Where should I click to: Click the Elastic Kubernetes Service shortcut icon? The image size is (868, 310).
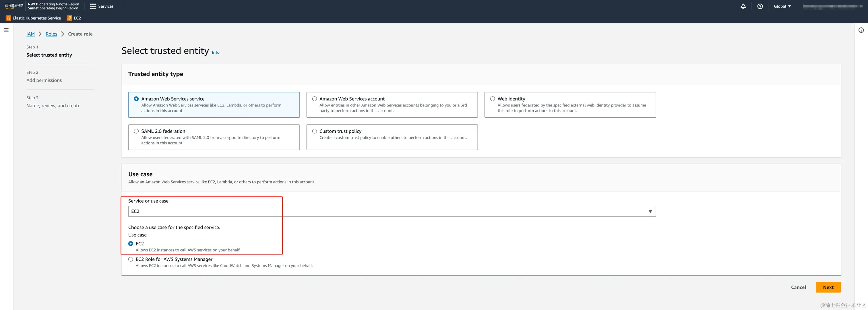[x=8, y=18]
